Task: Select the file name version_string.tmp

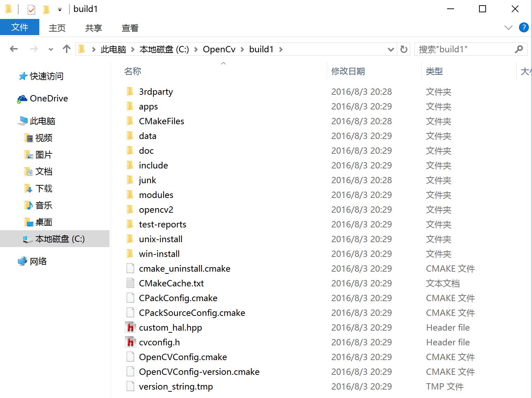Action: click(176, 387)
